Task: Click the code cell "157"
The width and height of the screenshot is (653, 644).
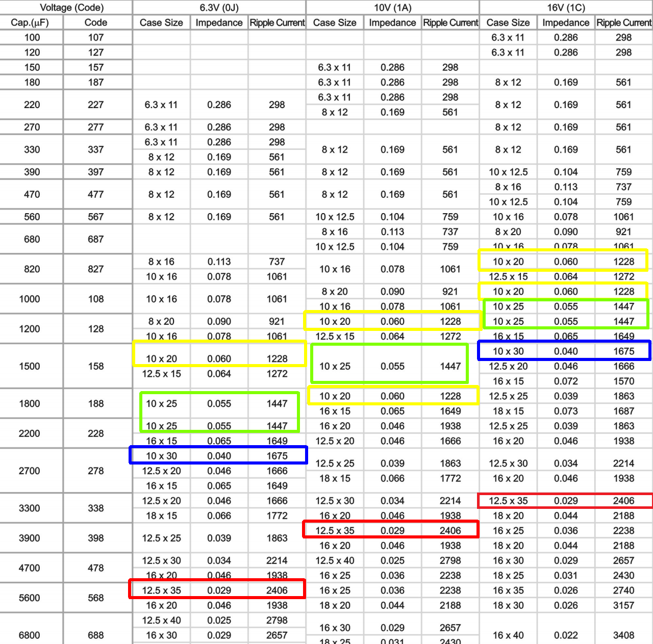Action: click(96, 67)
